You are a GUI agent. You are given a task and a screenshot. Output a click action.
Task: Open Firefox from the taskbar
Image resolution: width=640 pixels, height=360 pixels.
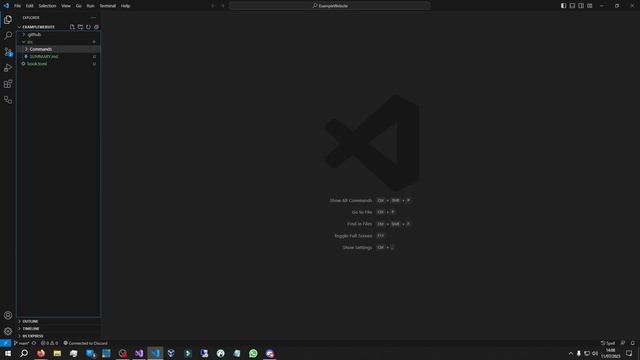[41, 353]
